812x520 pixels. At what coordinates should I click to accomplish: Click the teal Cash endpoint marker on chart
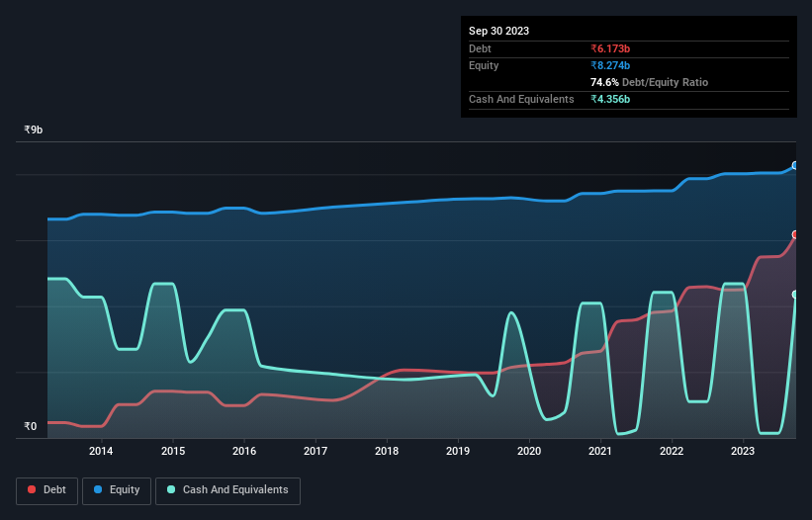pos(795,295)
